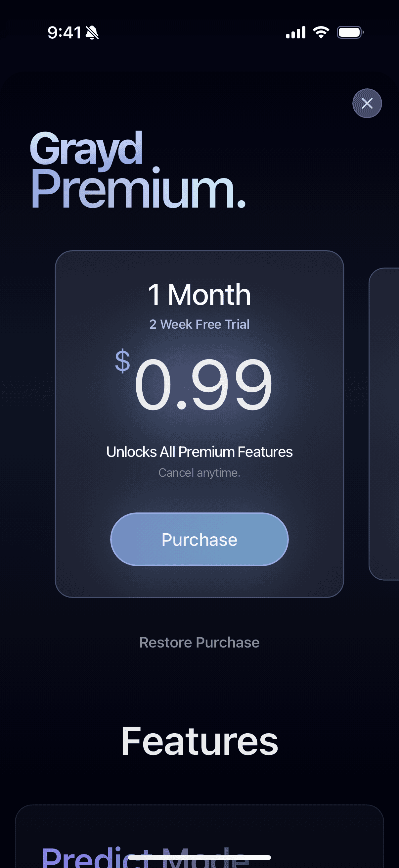This screenshot has width=399, height=868.
Task: Tap the cellular signal bars icon
Action: [296, 32]
